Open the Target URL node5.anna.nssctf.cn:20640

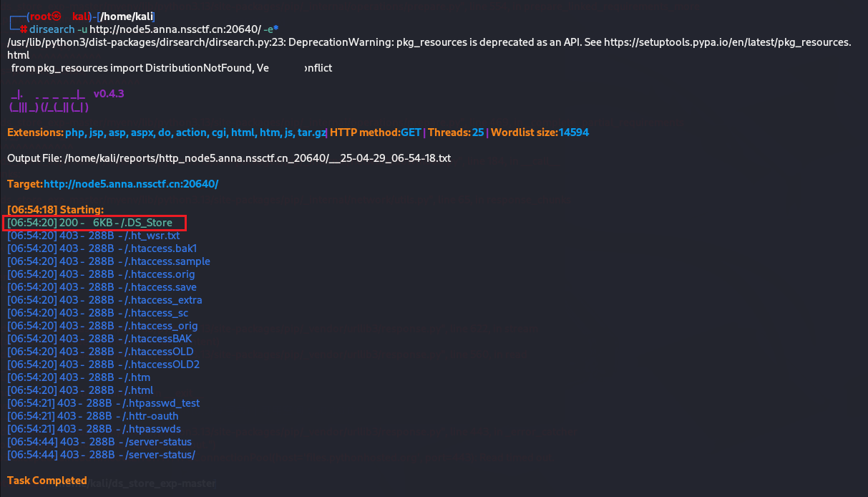[x=131, y=184]
